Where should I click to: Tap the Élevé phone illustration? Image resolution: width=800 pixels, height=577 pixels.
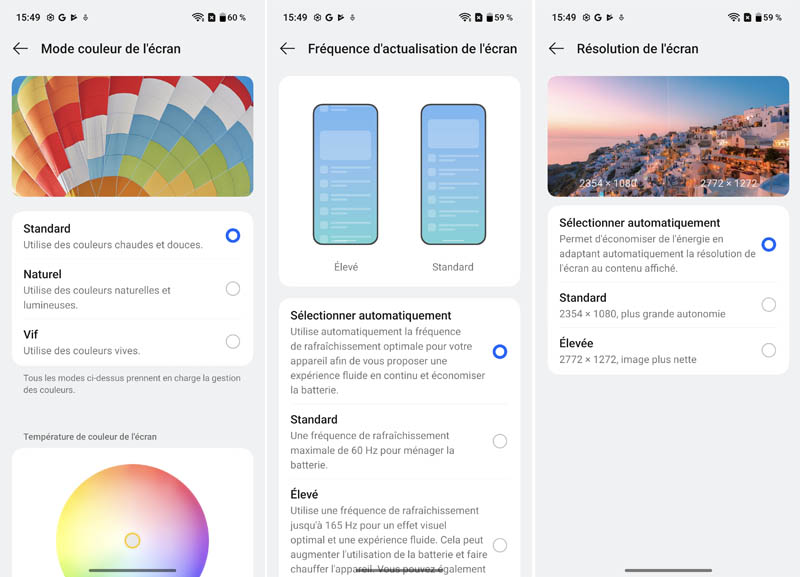(x=345, y=174)
